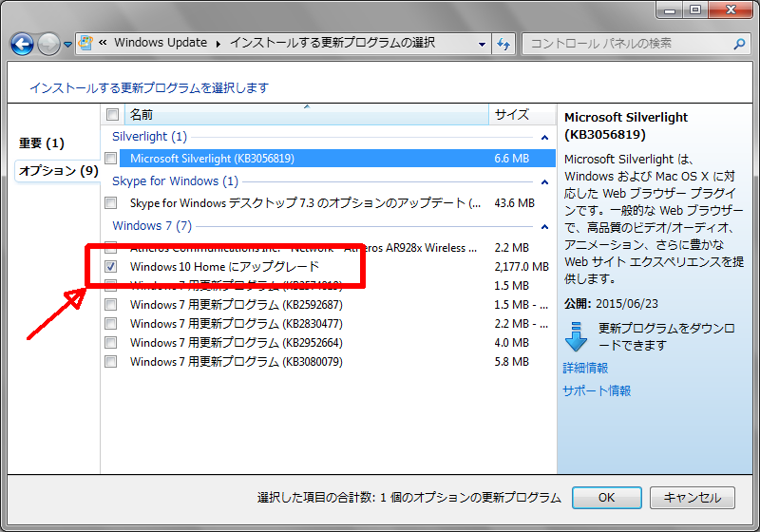760x532 pixels.
Task: Open the chevron menu at the start of the breadcrumb
Action: coord(103,43)
